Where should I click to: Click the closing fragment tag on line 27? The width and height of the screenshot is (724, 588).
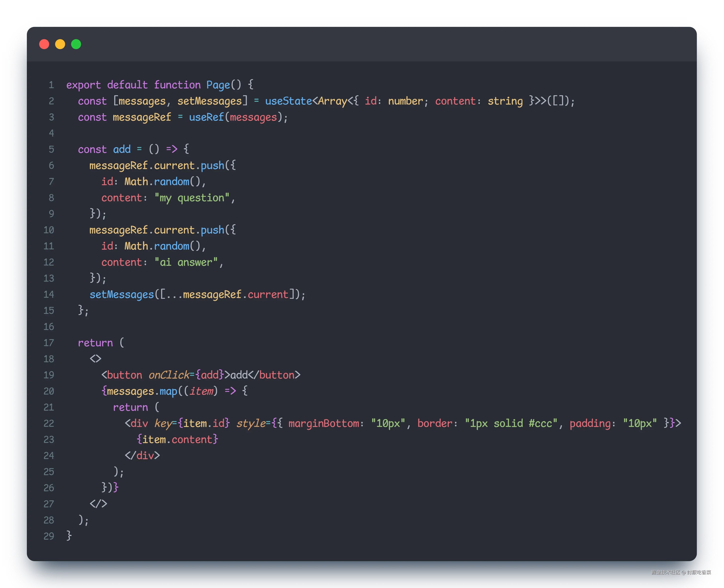pos(98,504)
